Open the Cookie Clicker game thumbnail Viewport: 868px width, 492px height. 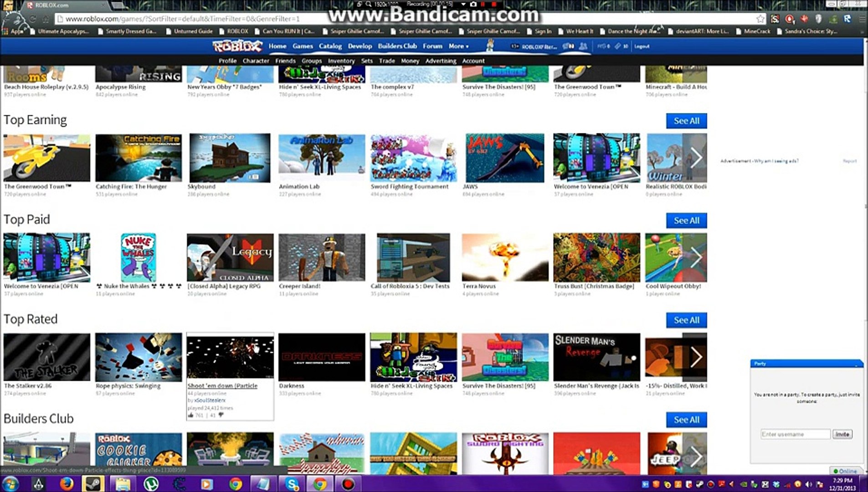[x=139, y=454]
